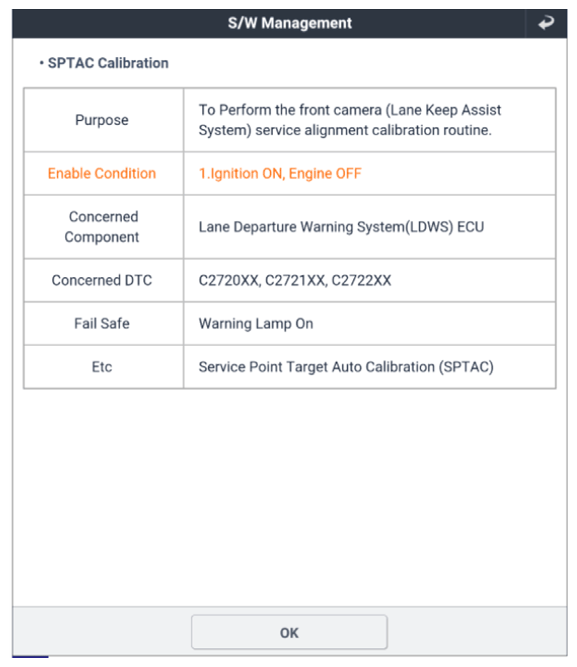Select the S/W Management title bar

point(289,23)
